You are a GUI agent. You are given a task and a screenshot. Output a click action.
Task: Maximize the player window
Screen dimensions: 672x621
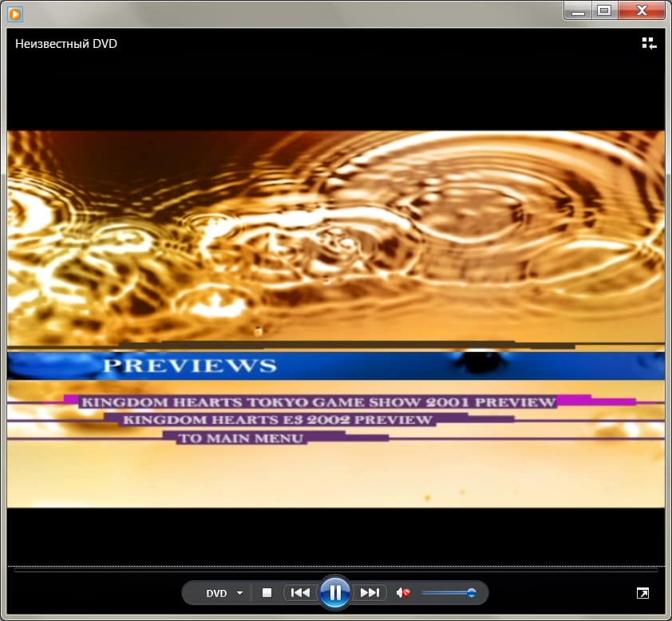(x=605, y=10)
